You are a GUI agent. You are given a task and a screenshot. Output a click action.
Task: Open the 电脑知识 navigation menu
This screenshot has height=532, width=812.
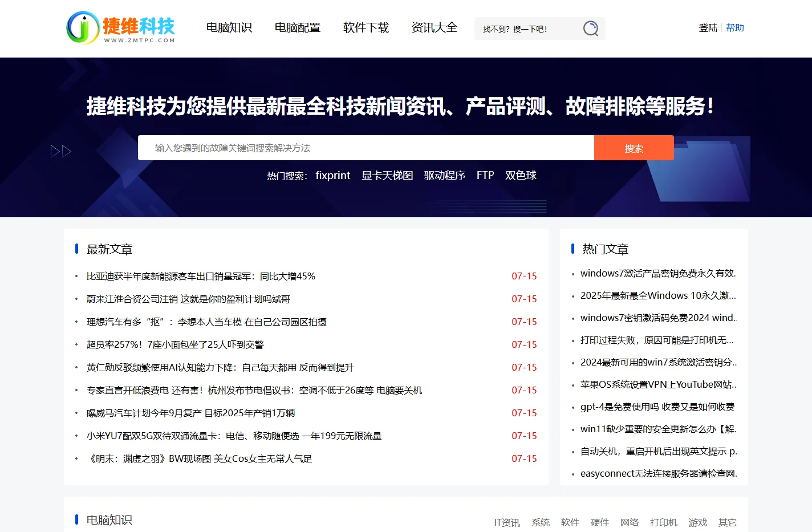pos(229,27)
